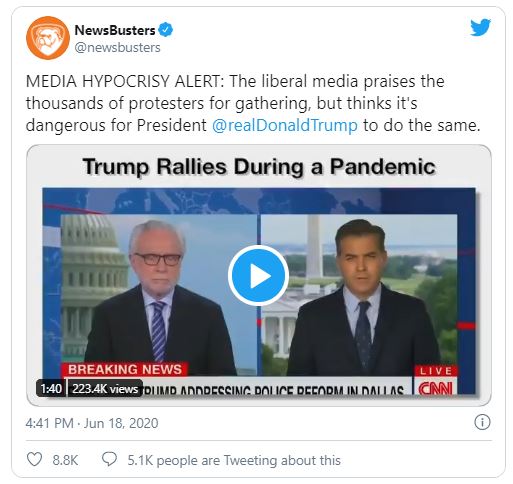The width and height of the screenshot is (513, 484).
Task: Click the tweet text 'MEDIA HYPOCRISY ALERT'
Action: (123, 82)
